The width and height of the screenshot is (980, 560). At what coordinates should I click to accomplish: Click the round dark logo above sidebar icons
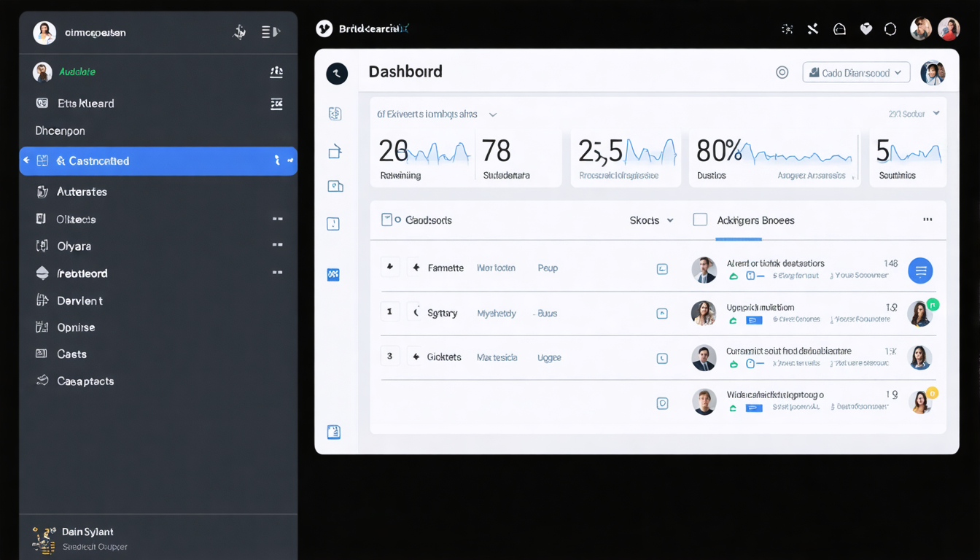click(x=337, y=74)
